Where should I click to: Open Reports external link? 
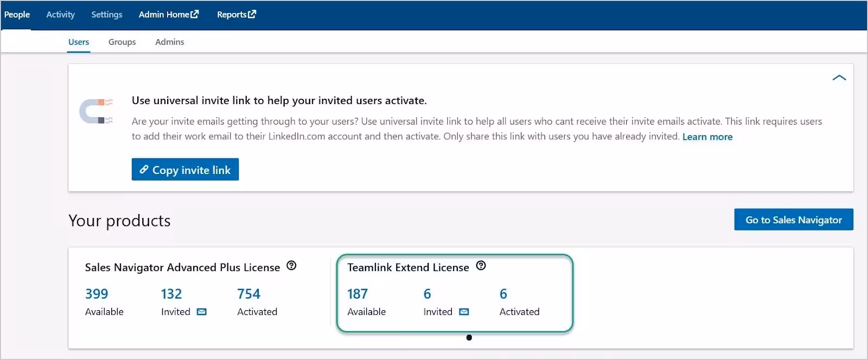pyautogui.click(x=236, y=15)
